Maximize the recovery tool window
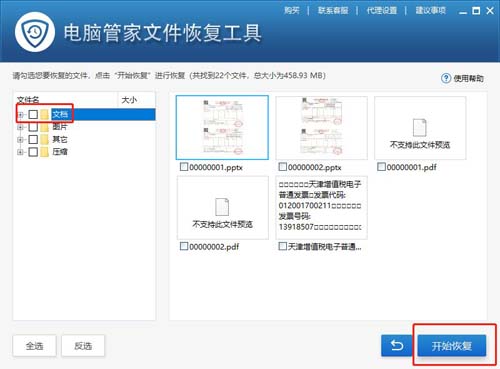This screenshot has width=500, height=369. coord(476,11)
